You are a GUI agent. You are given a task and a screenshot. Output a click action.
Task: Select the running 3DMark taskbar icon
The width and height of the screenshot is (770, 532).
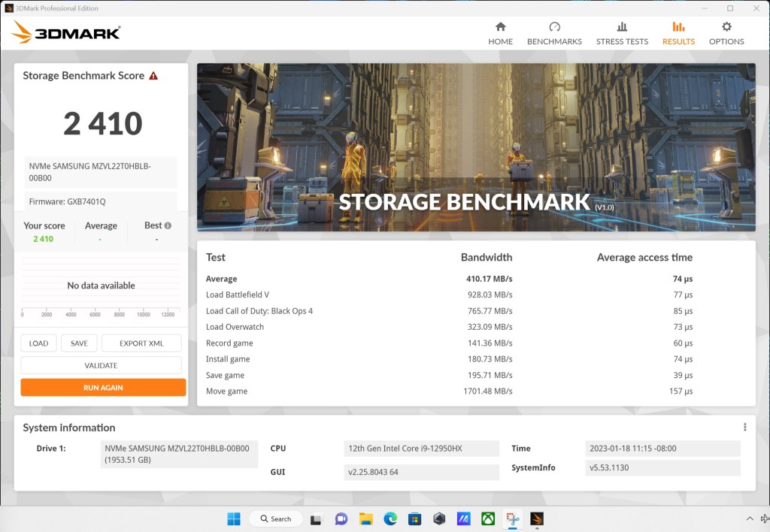coord(536,518)
